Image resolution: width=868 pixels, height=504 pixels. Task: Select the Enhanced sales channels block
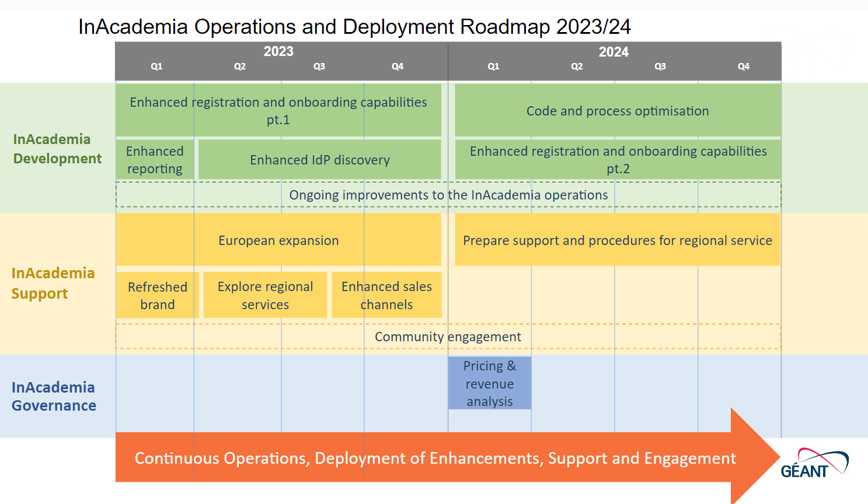pyautogui.click(x=386, y=295)
